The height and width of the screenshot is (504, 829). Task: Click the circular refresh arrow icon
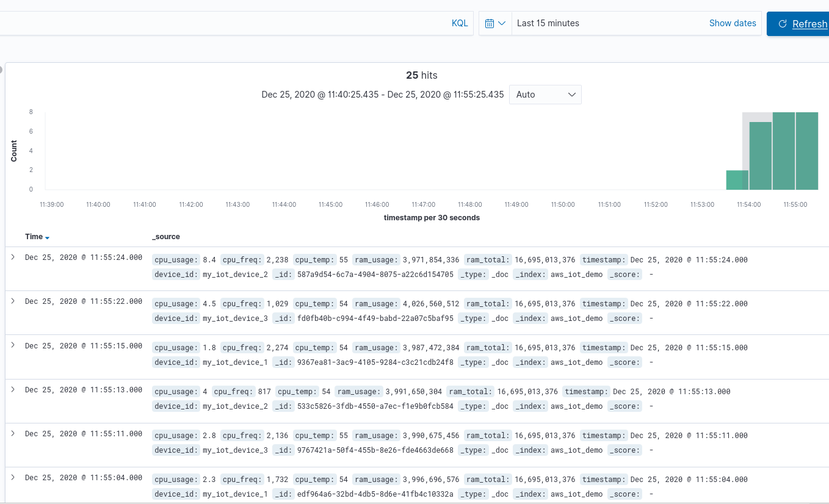pyautogui.click(x=782, y=24)
